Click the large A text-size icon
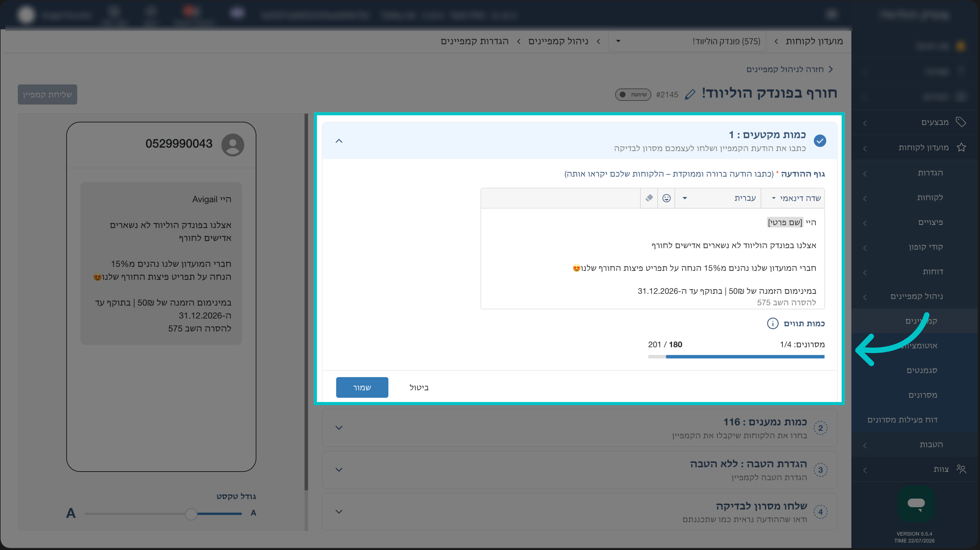The height and width of the screenshot is (550, 980). pyautogui.click(x=71, y=513)
